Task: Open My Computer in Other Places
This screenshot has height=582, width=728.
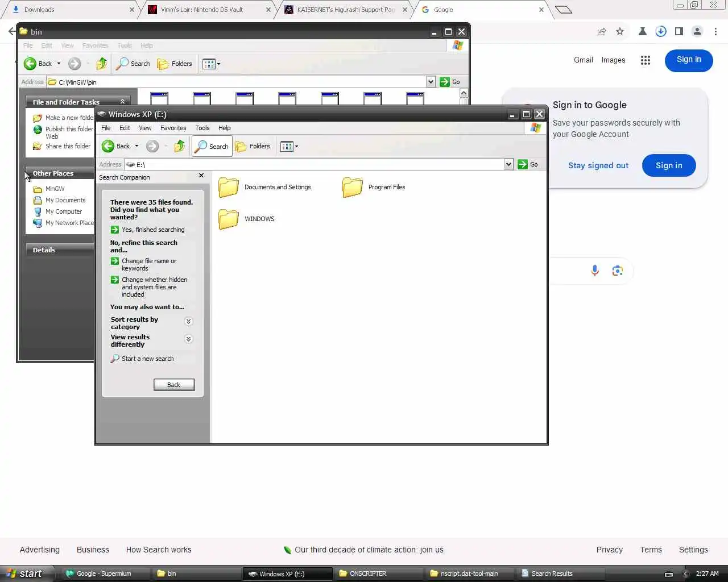Action: point(57,211)
